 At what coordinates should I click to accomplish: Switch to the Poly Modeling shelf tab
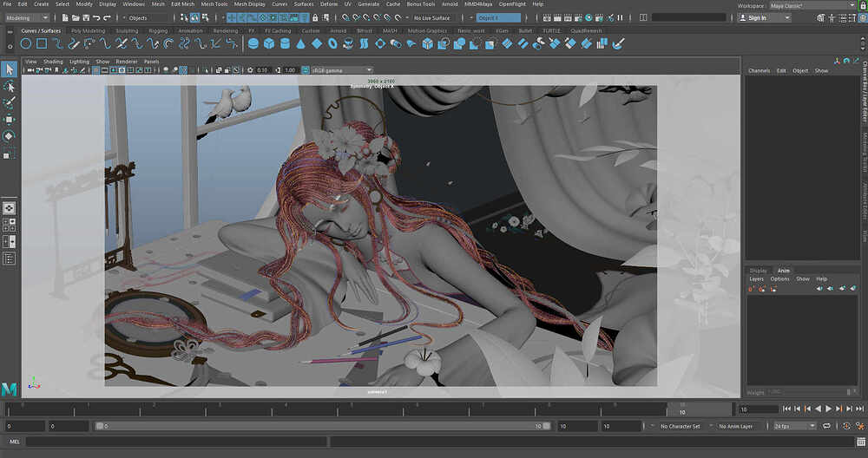tap(88, 31)
